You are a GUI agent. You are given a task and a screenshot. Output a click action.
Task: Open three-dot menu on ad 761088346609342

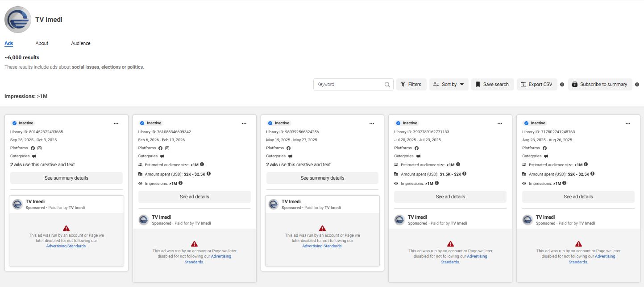click(244, 123)
